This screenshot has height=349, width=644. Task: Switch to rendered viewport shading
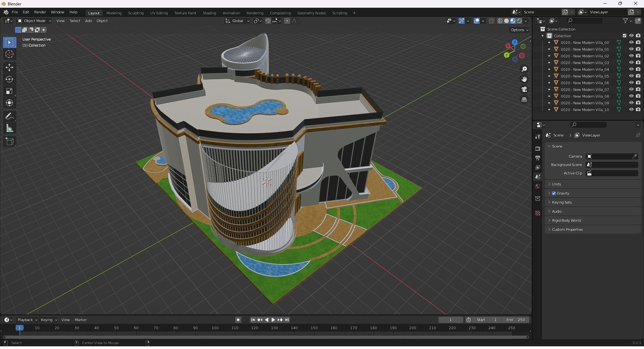519,21
